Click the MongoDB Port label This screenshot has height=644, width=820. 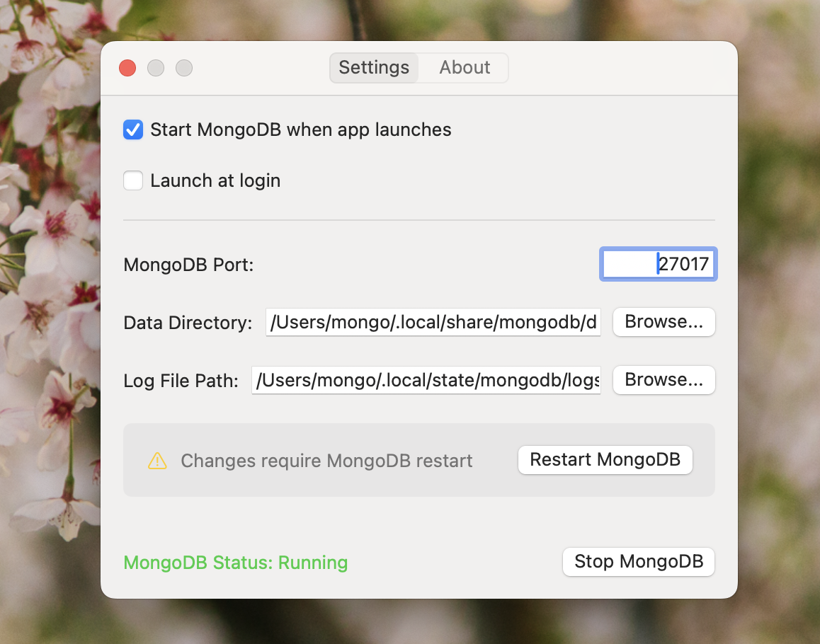click(x=188, y=264)
